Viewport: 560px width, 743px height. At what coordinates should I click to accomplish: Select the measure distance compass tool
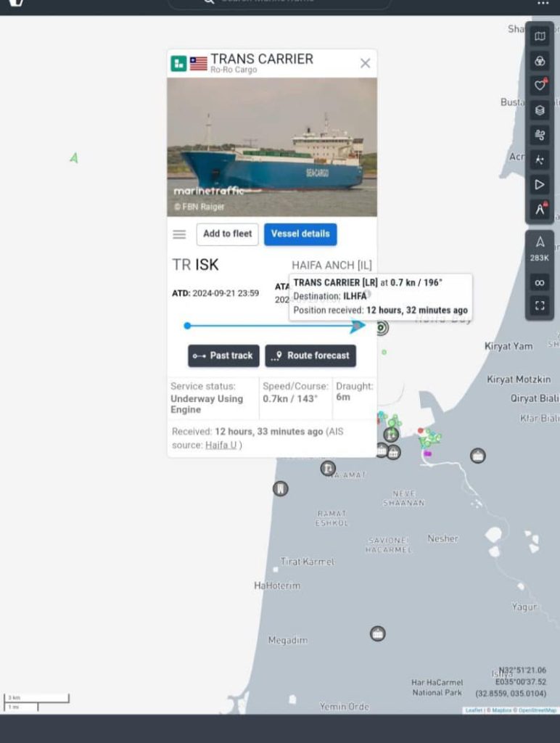[x=540, y=210]
